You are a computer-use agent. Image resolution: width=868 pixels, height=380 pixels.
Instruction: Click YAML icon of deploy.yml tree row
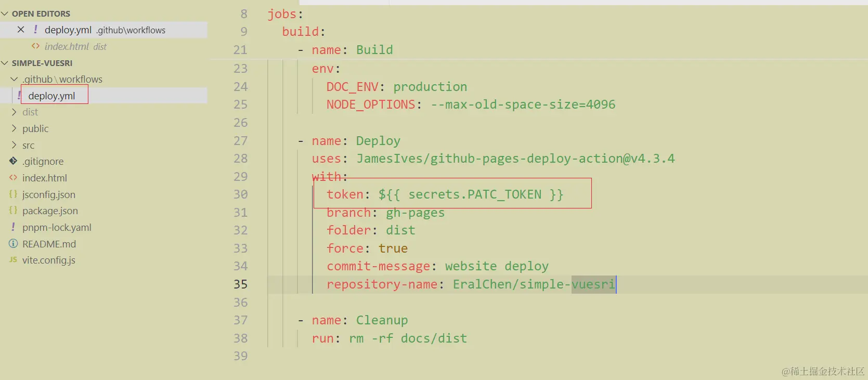click(x=19, y=95)
